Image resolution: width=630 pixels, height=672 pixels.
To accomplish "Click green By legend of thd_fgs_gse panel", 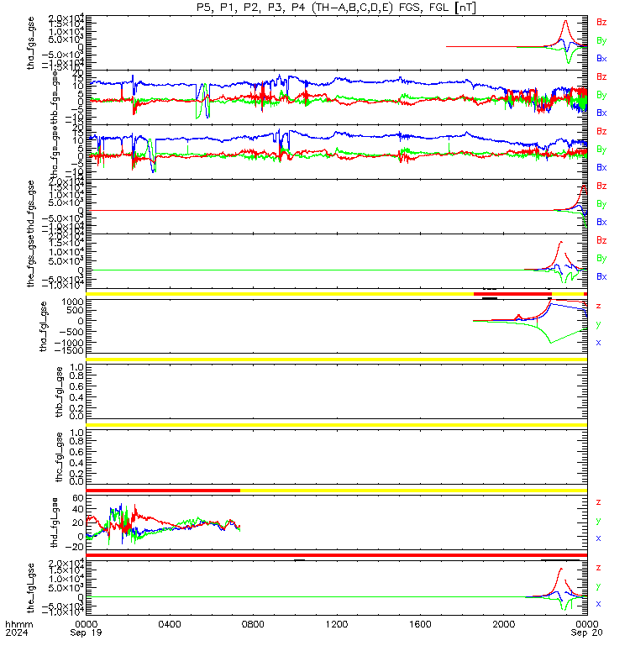I will (601, 204).
